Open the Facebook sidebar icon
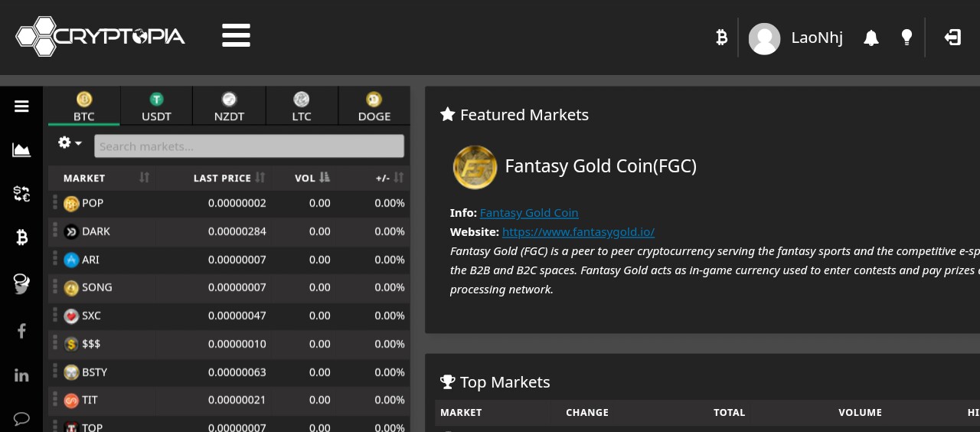Image resolution: width=980 pixels, height=432 pixels. 21,331
